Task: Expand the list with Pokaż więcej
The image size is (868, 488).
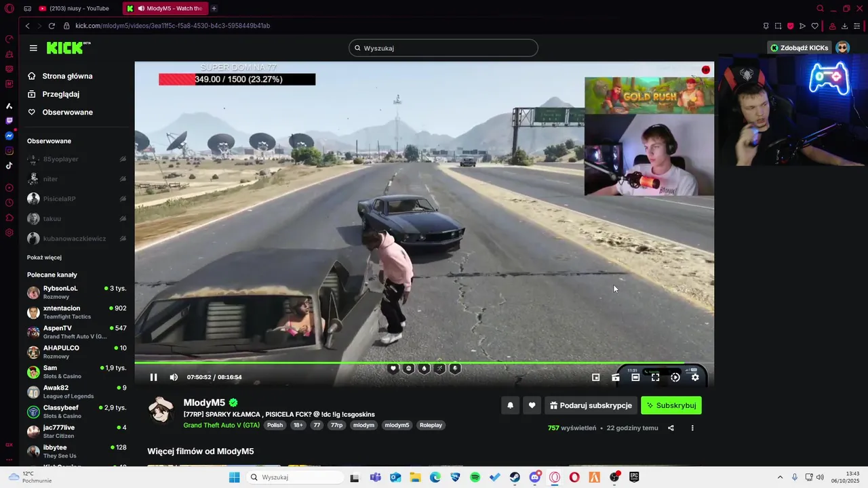Action: [44, 258]
